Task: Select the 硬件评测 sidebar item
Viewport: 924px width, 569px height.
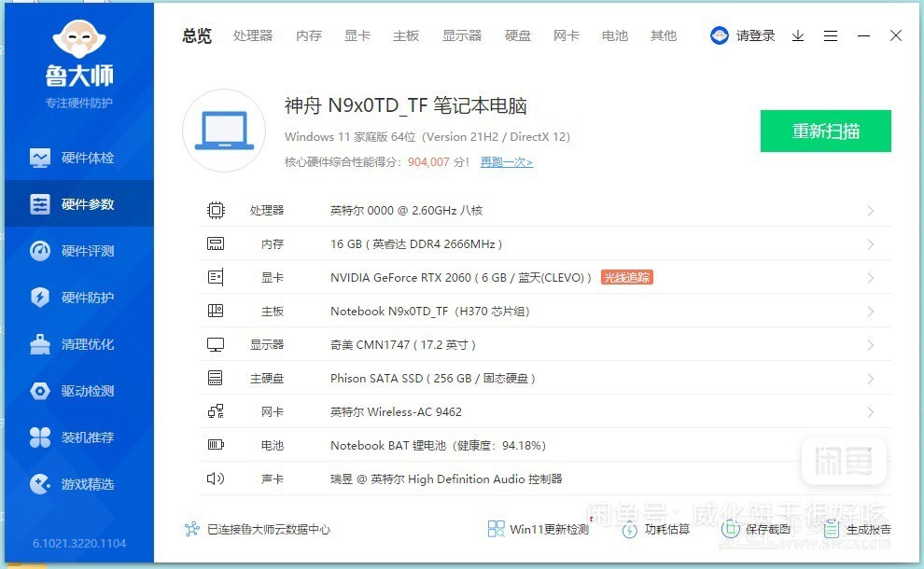Action: tap(77, 251)
